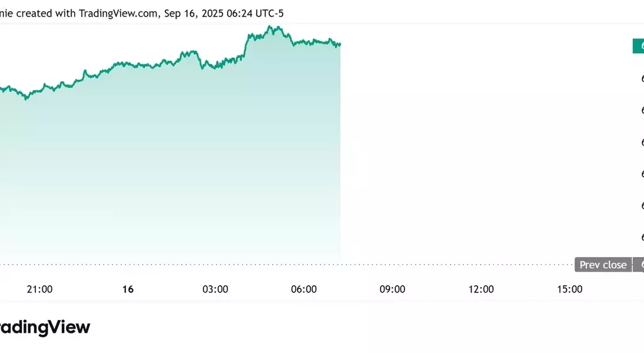Select the 15:00 time axis label
This screenshot has width=644, height=353.
[570, 289]
